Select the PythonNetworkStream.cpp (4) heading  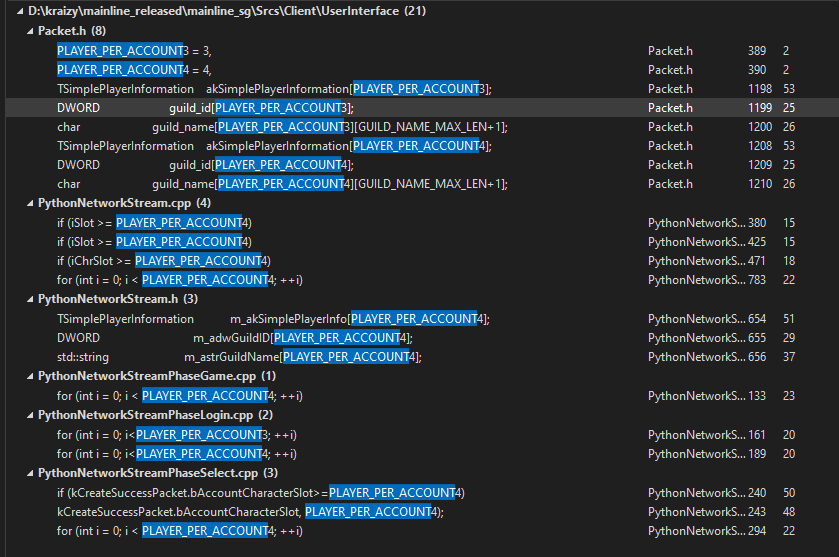tap(124, 203)
